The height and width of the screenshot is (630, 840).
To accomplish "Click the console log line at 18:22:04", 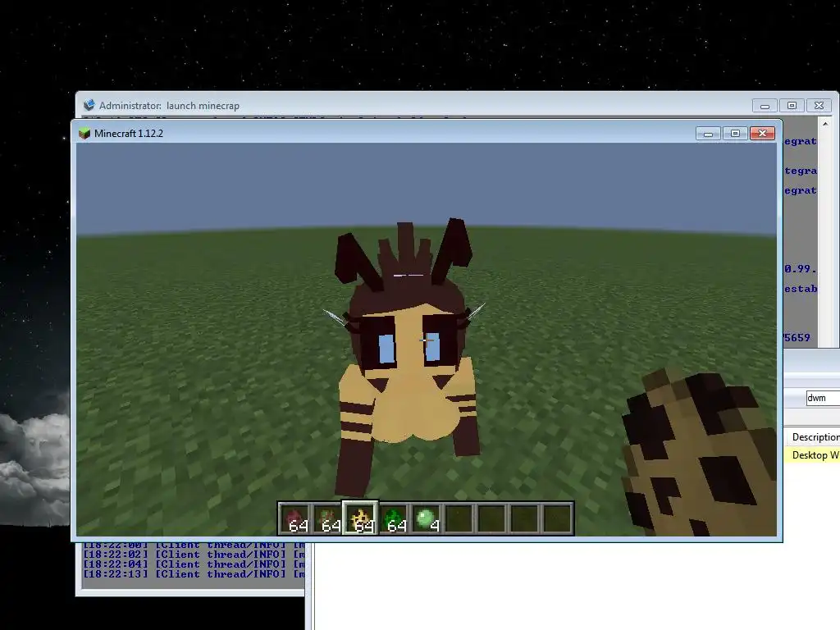I will pos(194,564).
